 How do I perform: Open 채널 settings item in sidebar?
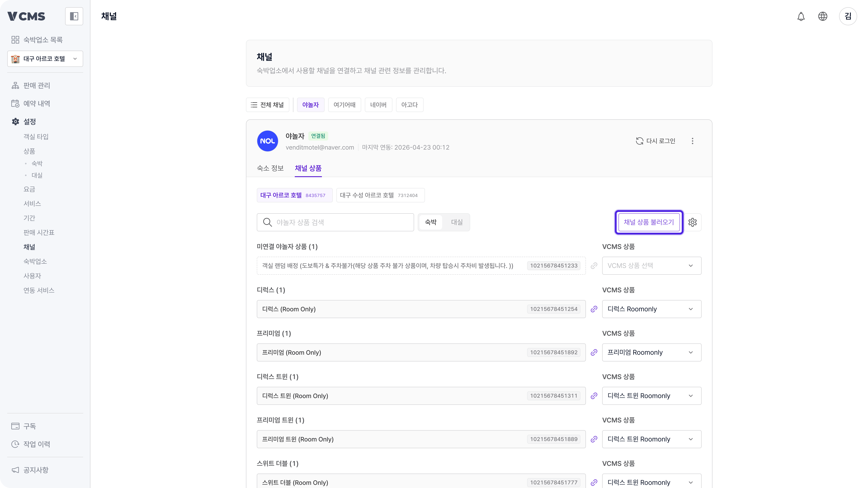[29, 247]
